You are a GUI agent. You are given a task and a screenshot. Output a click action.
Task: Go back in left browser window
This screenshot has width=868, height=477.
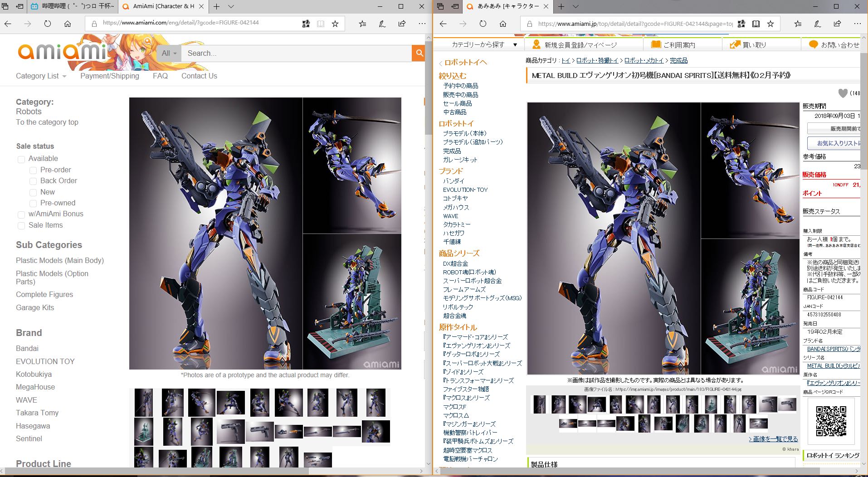click(x=8, y=24)
